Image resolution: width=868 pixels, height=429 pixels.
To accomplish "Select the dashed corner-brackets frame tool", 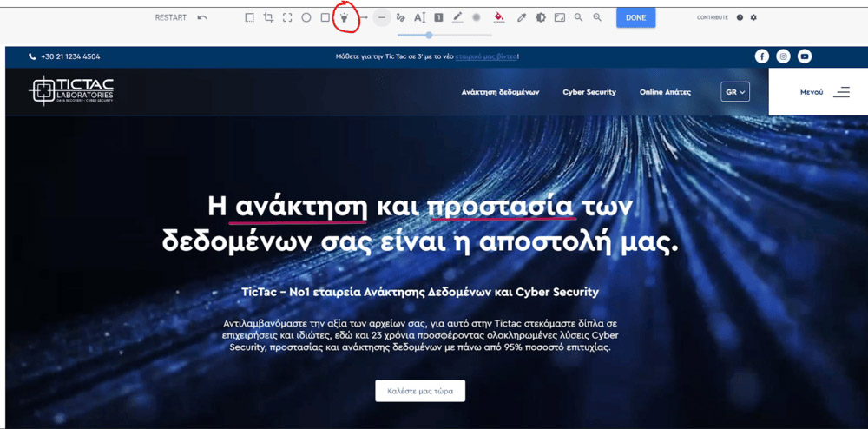I will coord(287,17).
